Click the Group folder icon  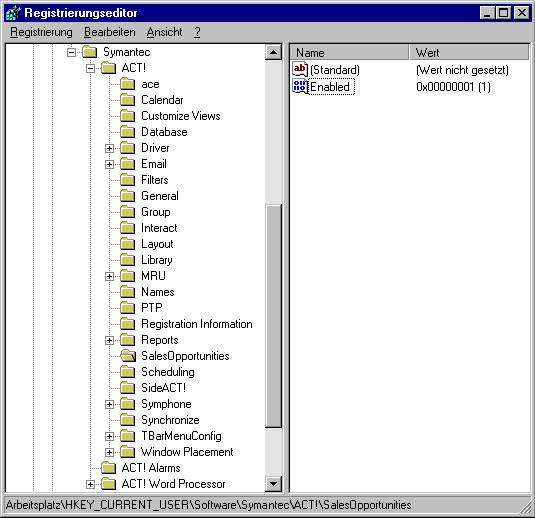pos(128,212)
